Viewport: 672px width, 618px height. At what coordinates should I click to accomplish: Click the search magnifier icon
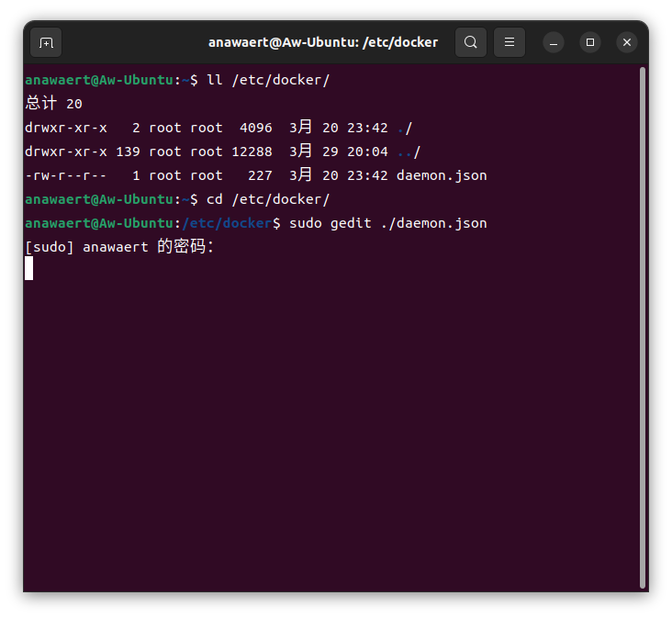[471, 42]
